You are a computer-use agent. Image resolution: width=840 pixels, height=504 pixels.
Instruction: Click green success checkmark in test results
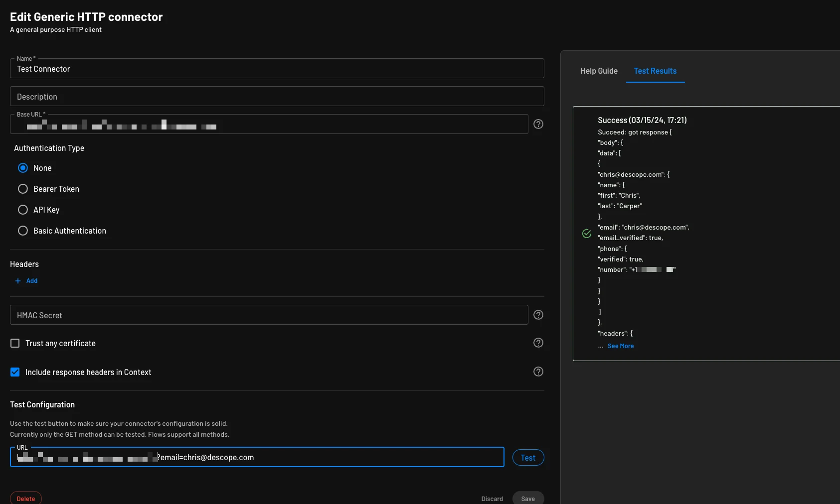pyautogui.click(x=587, y=234)
